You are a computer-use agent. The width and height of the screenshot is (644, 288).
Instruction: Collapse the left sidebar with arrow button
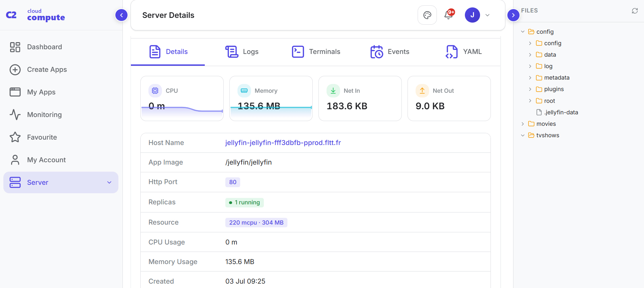(x=121, y=15)
